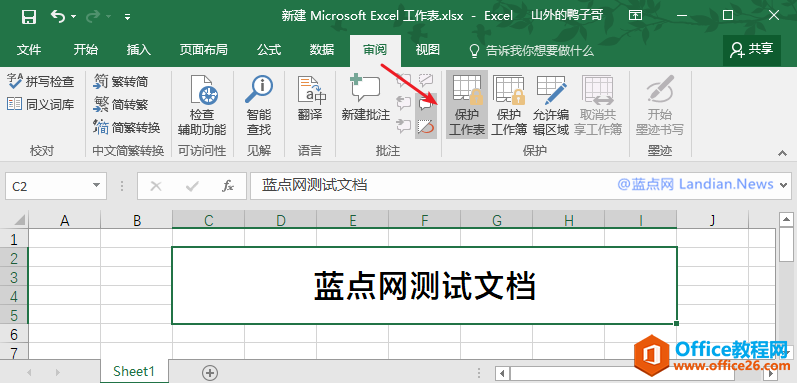Click 简转繁 conversion button

[121, 105]
